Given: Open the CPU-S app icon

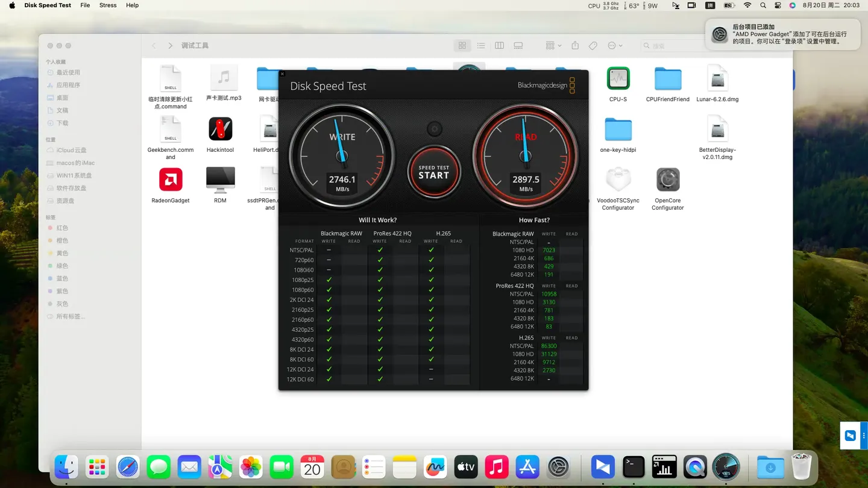Looking at the screenshot, I should click(x=618, y=79).
